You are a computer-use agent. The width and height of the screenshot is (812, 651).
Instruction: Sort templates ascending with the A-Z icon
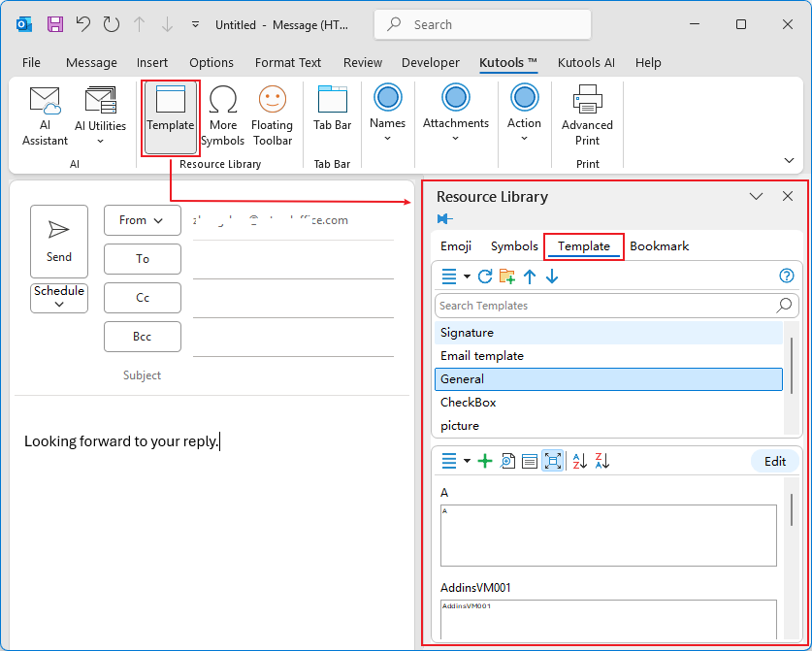(x=578, y=461)
